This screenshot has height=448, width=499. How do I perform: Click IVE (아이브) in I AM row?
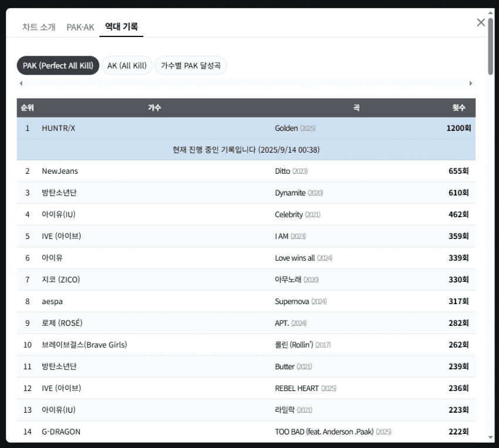[62, 236]
